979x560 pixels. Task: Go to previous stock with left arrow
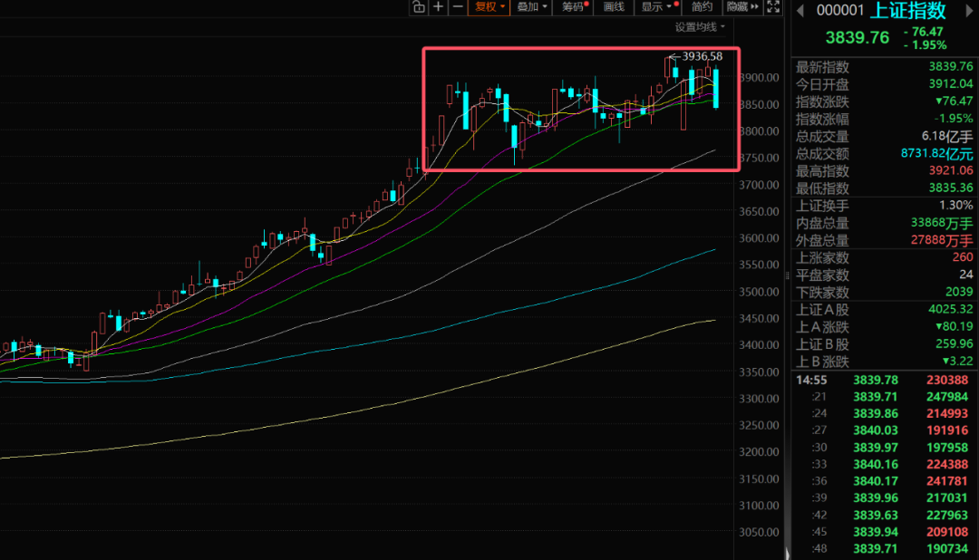(799, 10)
